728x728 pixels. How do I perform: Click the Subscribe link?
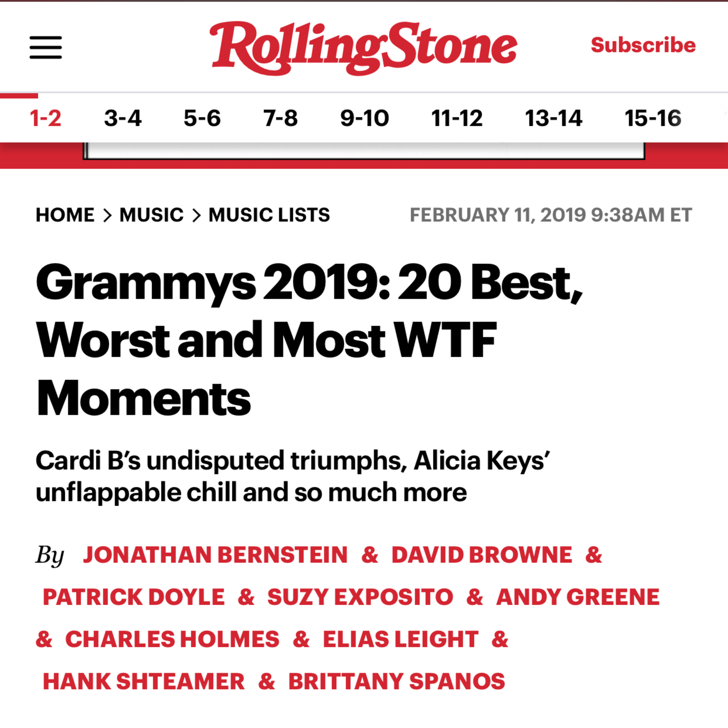pyautogui.click(x=643, y=45)
